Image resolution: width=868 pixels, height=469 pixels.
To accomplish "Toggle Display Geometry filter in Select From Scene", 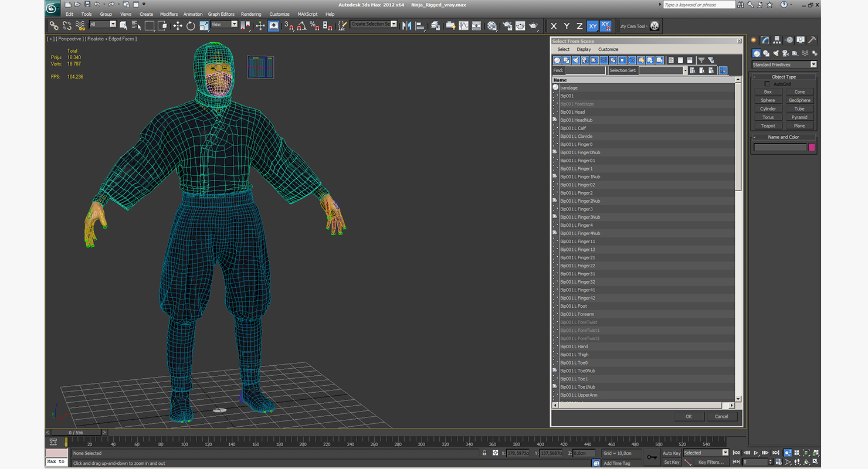I will (557, 60).
